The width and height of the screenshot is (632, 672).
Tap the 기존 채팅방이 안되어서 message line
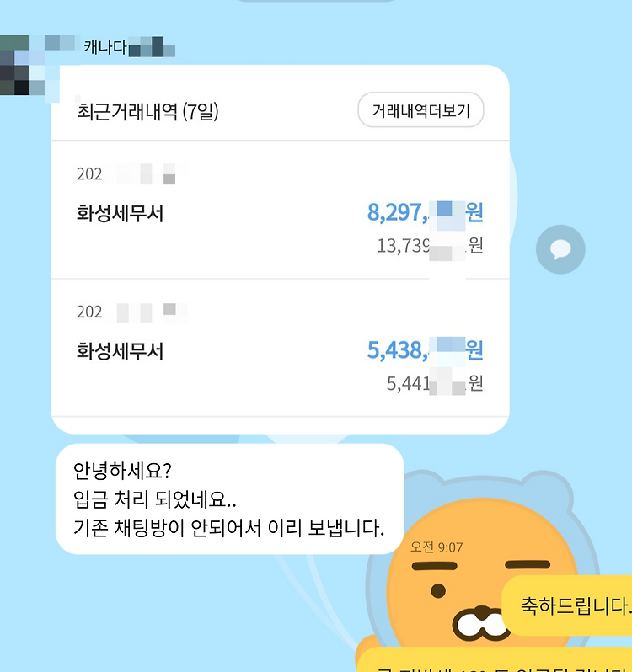pyautogui.click(x=229, y=528)
